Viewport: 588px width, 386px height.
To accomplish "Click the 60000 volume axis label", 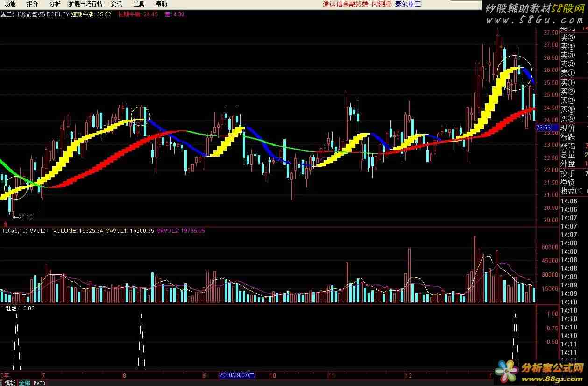I will click(x=550, y=247).
